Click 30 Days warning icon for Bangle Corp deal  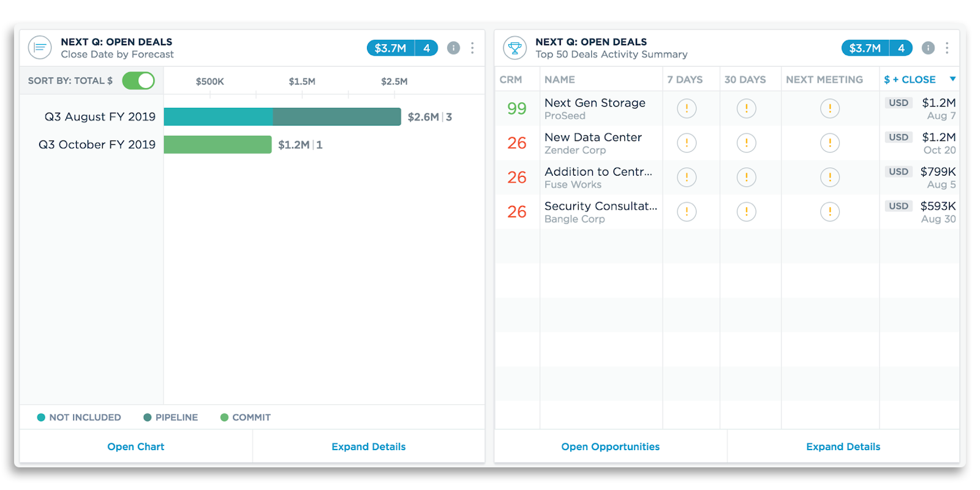point(746,211)
